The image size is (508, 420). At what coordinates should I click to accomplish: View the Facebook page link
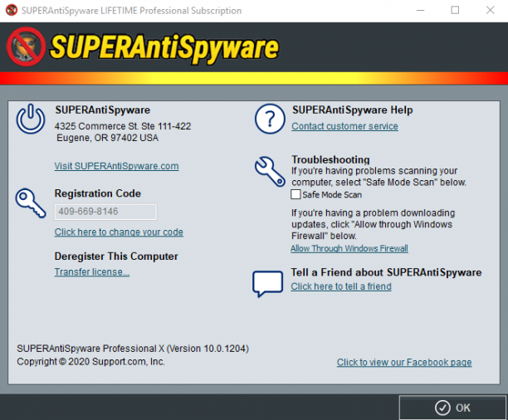(404, 363)
